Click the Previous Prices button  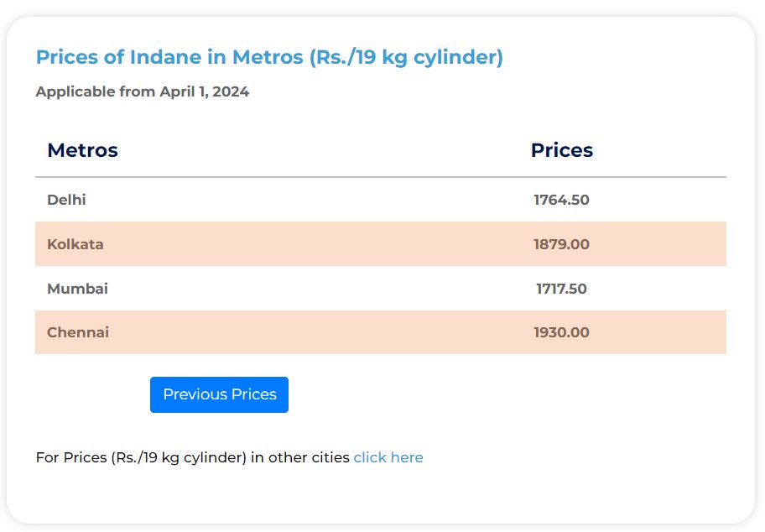219,394
